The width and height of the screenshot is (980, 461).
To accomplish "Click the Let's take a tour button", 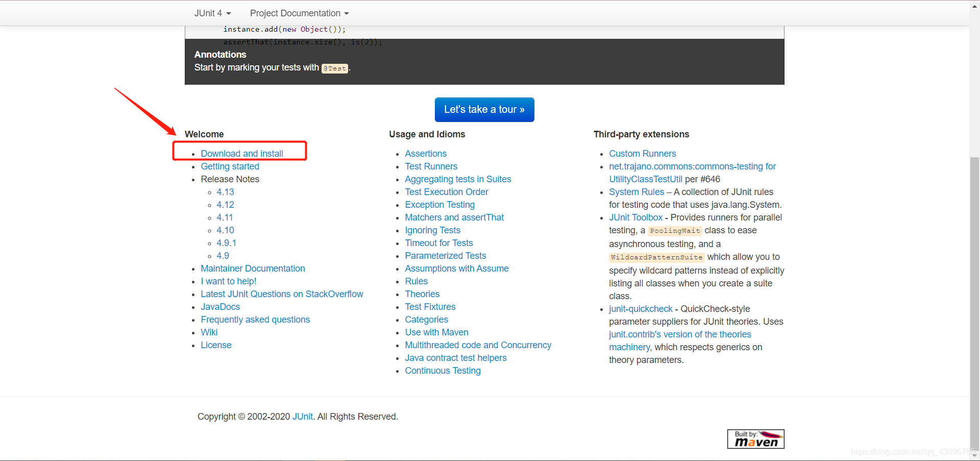I will 484,110.
